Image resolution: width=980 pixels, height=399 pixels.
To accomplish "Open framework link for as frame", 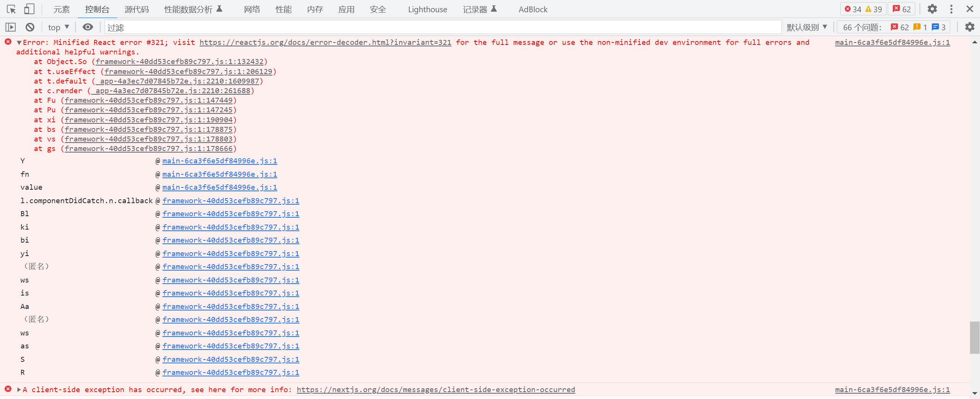I will click(x=231, y=346).
